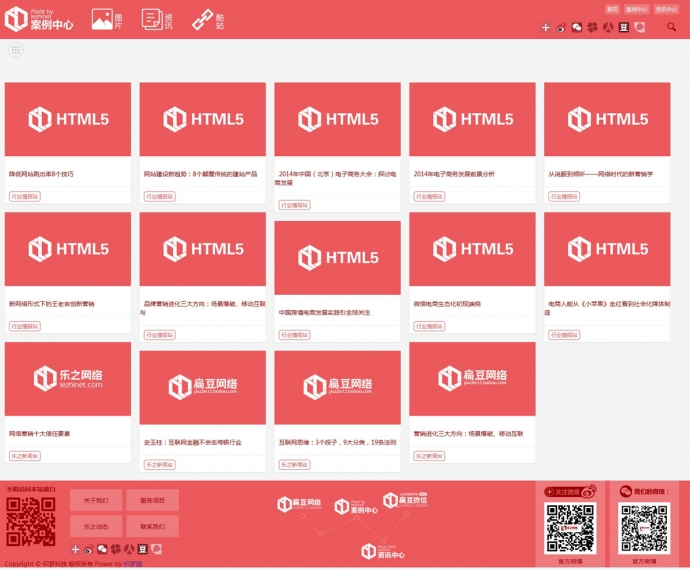Click the footer four-leaf clover icon
The height and width of the screenshot is (570, 690).
click(x=116, y=549)
